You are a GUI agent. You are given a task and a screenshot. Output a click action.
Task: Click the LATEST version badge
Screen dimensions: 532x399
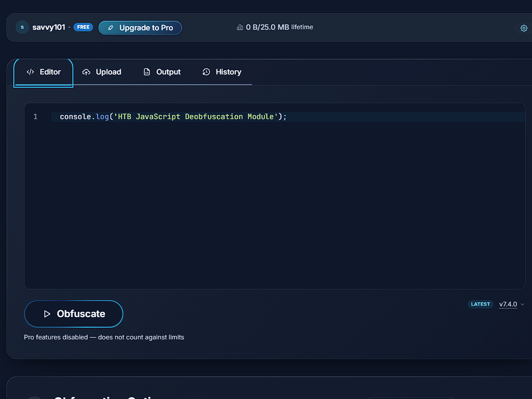pos(480,304)
